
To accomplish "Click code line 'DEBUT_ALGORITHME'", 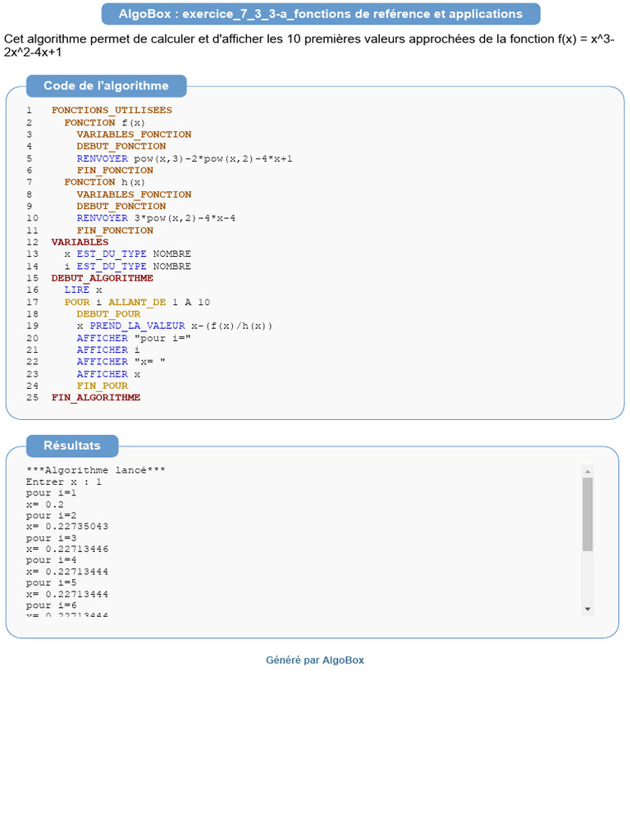I will click(x=103, y=278).
